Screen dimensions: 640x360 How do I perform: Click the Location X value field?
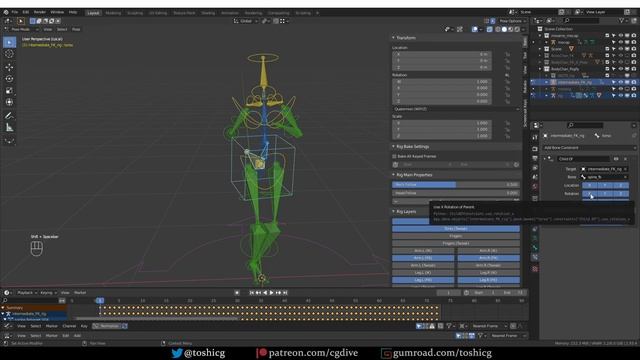click(x=442, y=54)
